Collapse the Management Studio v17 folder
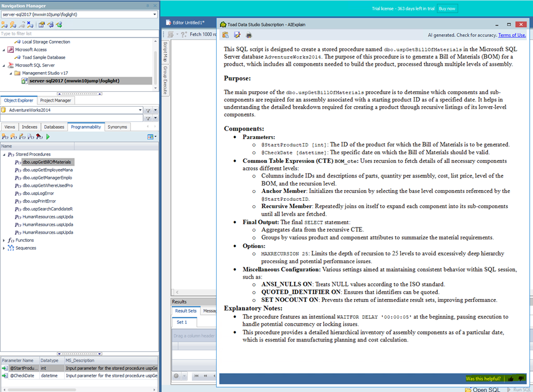 (x=11, y=73)
